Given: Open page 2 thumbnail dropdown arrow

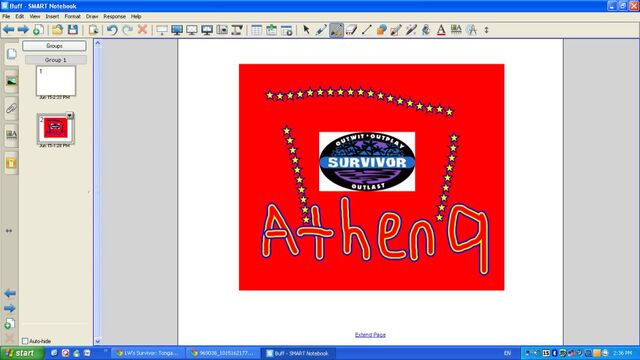Looking at the screenshot, I should click(x=69, y=116).
